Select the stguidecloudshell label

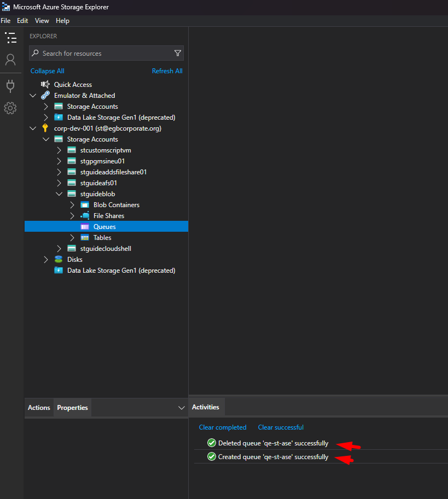[x=106, y=248]
